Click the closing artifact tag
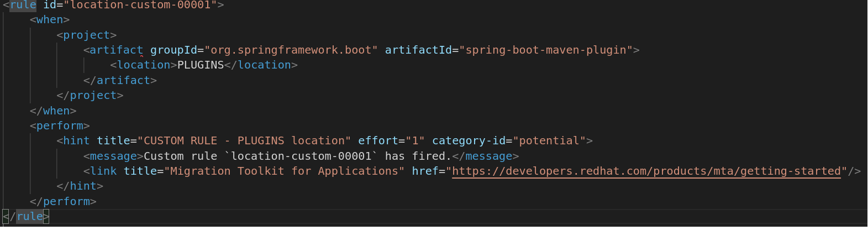The width and height of the screenshot is (868, 230). point(120,81)
